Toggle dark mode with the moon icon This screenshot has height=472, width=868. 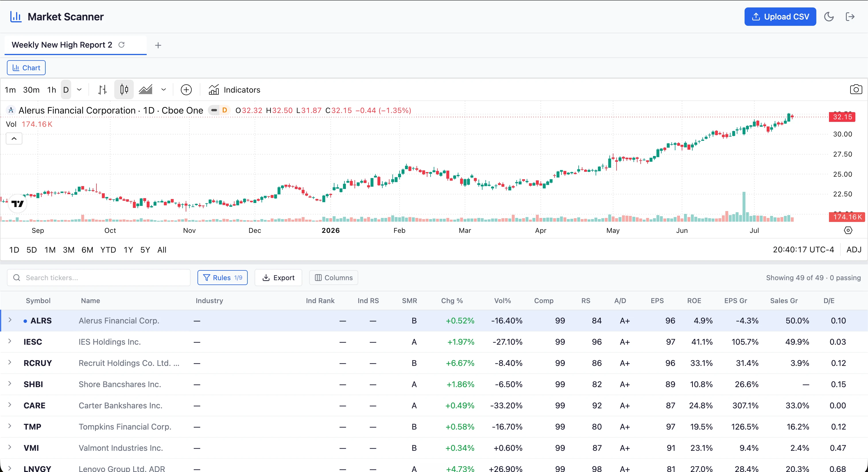click(829, 17)
